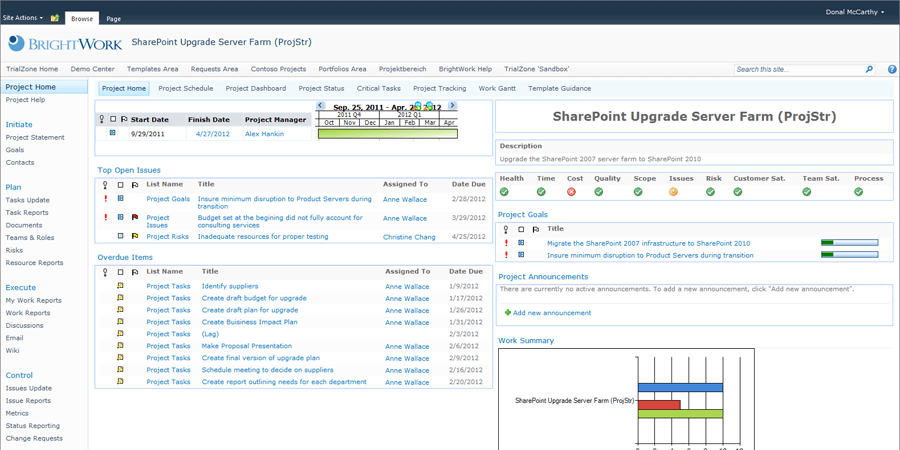This screenshot has height=450, width=900.
Task: Go to Demo Center in top navigation
Action: pos(93,69)
